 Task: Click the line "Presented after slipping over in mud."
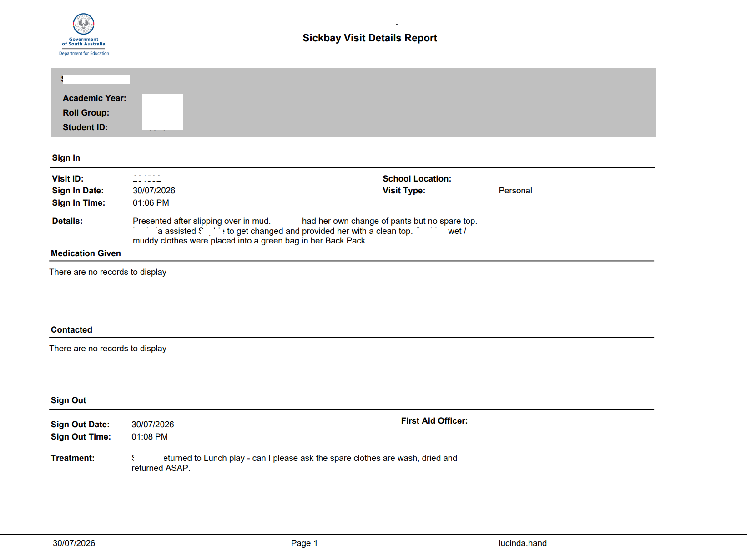click(202, 221)
